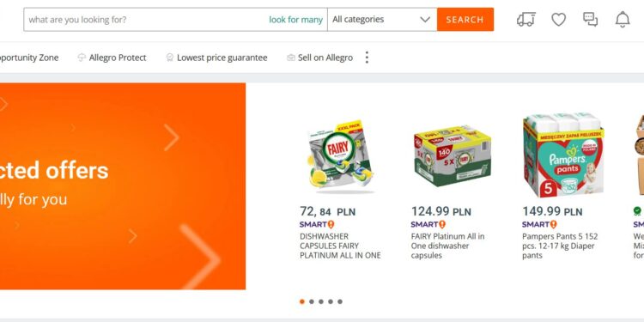Open the Pampers Pants product thumbnail
The width and height of the screenshot is (644, 322).
563,155
